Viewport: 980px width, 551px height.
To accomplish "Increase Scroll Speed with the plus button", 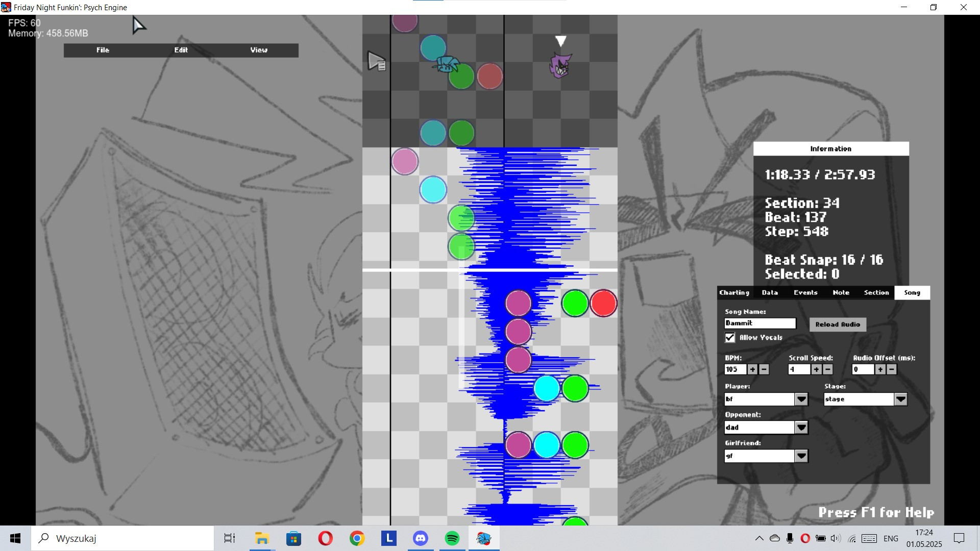I will 817,369.
